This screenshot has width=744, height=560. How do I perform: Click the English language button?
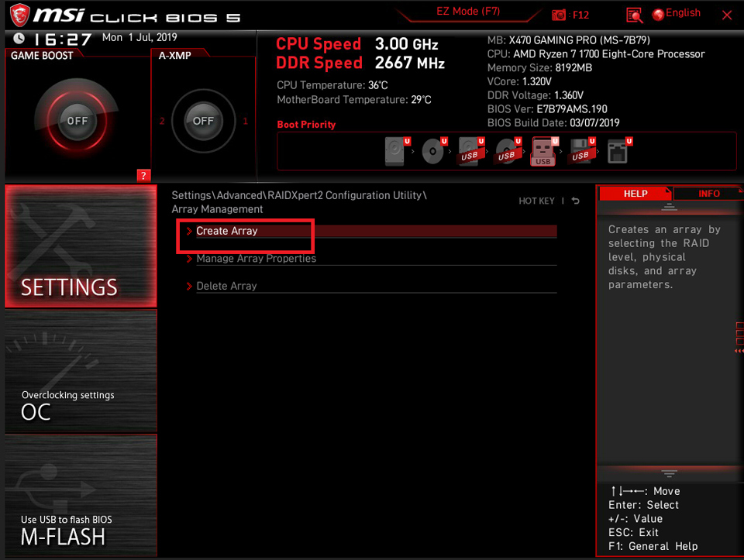(x=683, y=13)
